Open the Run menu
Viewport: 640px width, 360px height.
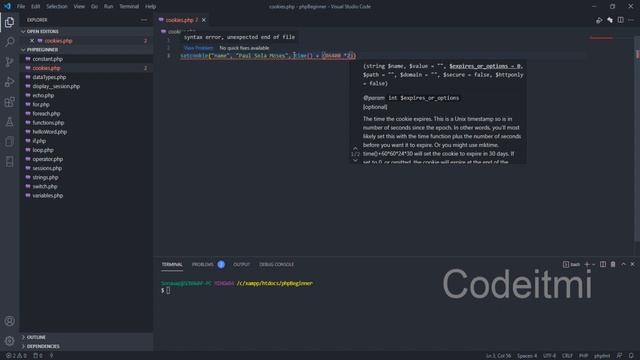tap(109, 7)
